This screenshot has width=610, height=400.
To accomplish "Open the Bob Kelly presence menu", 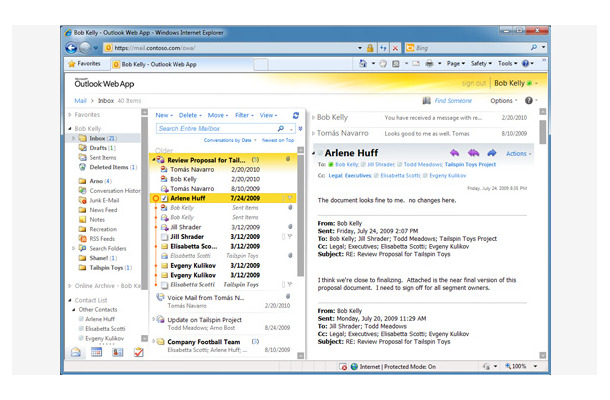I will click(x=533, y=83).
